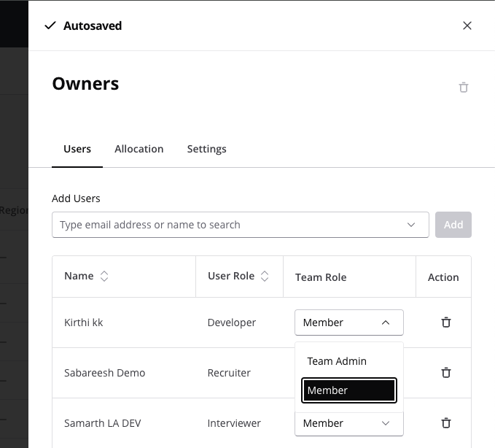Focus the email or name search field

tap(226, 225)
